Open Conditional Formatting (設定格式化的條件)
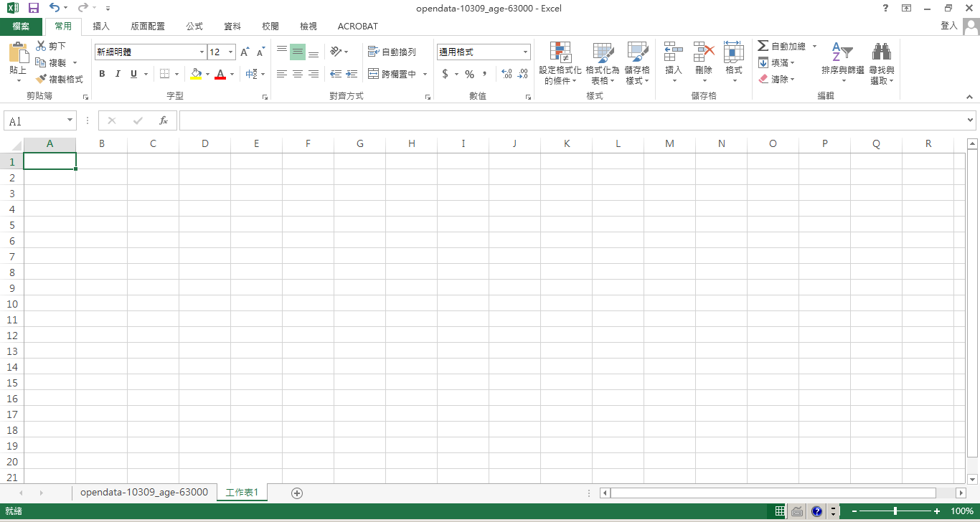Screen dimensions: 980x522 coord(560,63)
